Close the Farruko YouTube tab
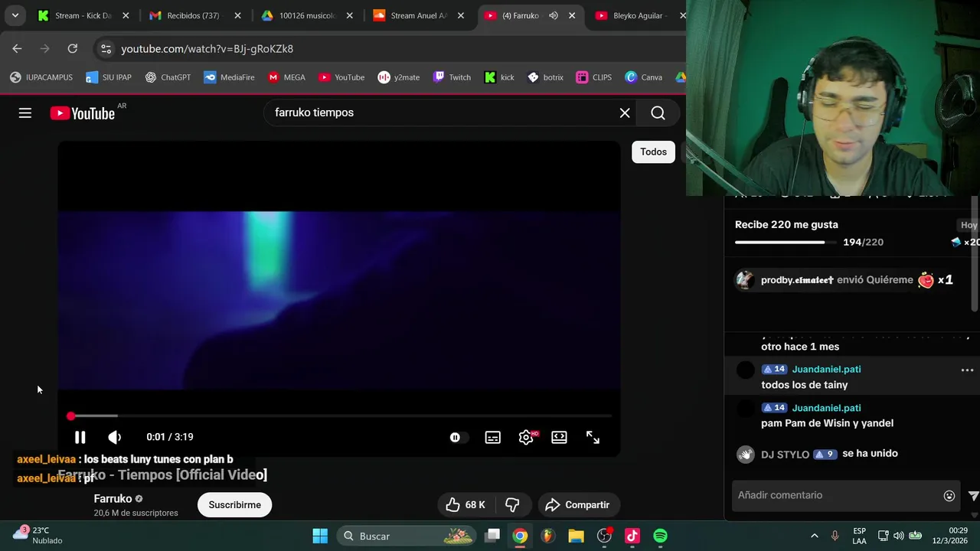This screenshot has width=980, height=551. (x=572, y=15)
